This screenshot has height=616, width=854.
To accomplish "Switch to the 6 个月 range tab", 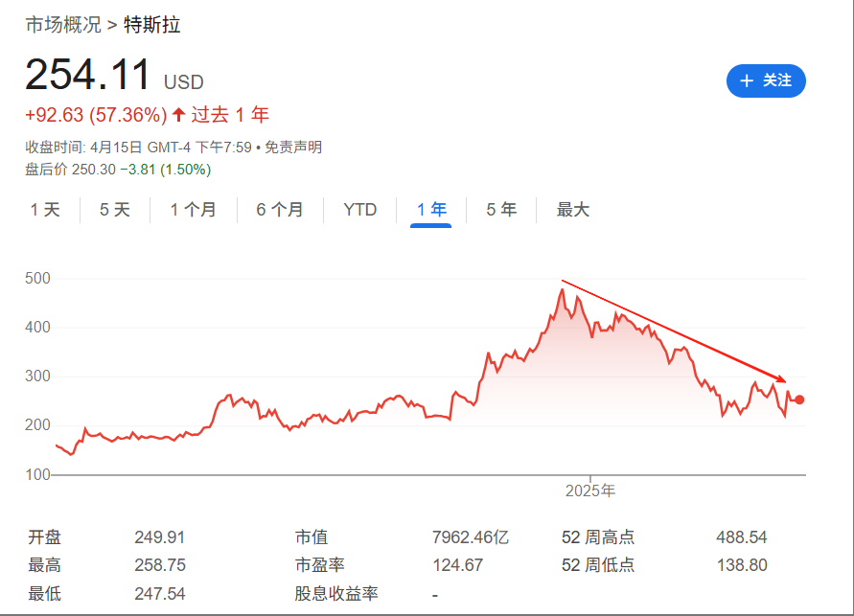I will [280, 210].
